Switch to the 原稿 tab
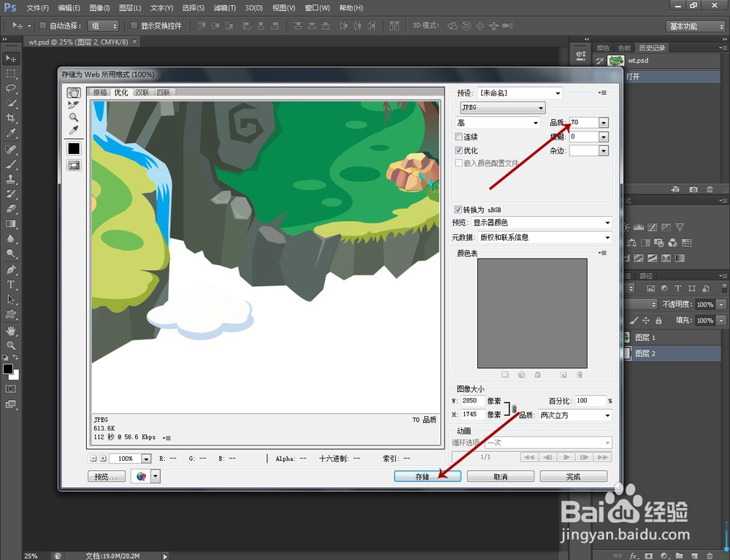The height and width of the screenshot is (560, 730). (100, 92)
